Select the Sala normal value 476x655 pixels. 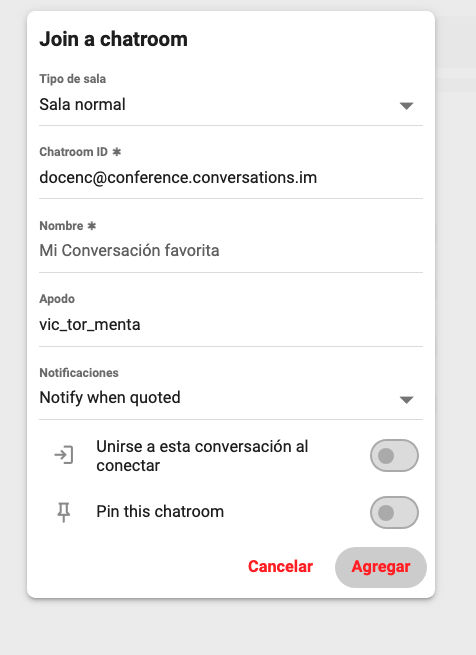click(82, 104)
